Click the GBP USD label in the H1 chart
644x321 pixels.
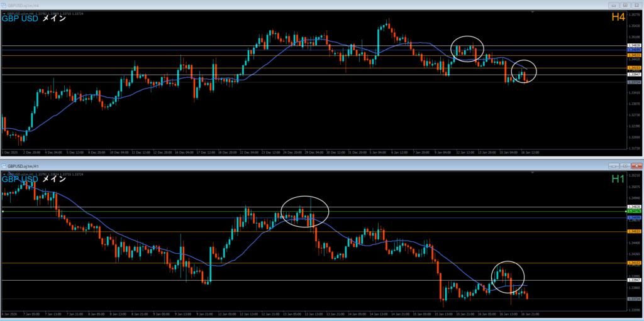click(x=21, y=180)
